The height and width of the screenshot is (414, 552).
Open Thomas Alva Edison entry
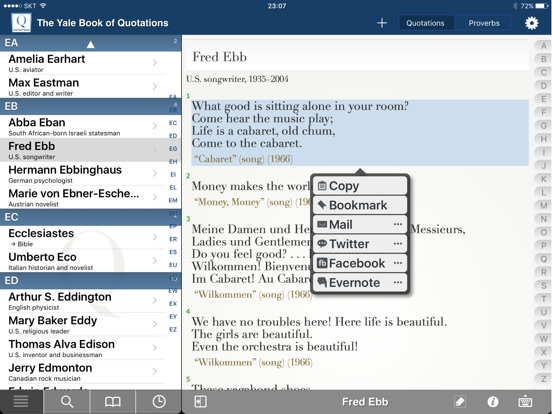tap(83, 347)
